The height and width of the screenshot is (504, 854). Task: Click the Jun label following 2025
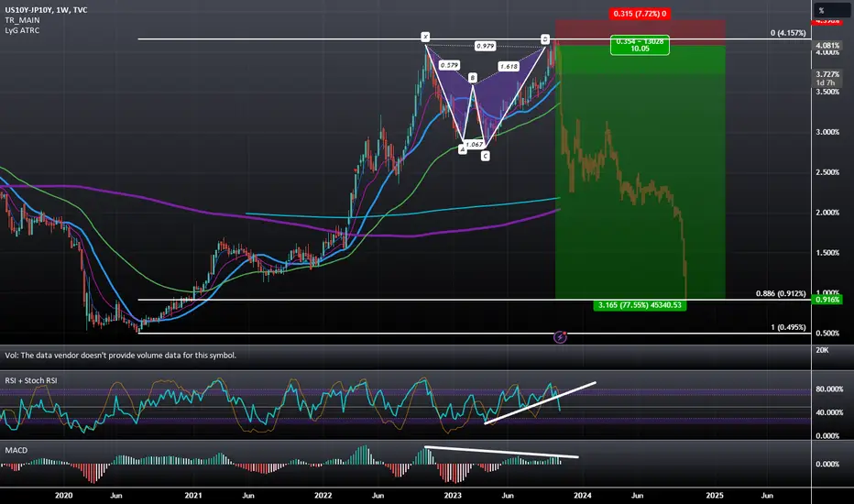(767, 496)
